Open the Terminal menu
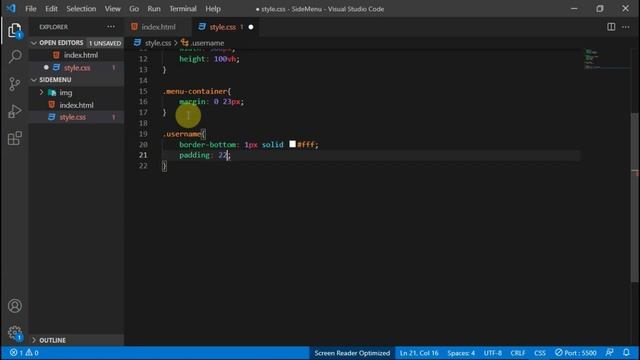The width and height of the screenshot is (640, 360). click(183, 9)
